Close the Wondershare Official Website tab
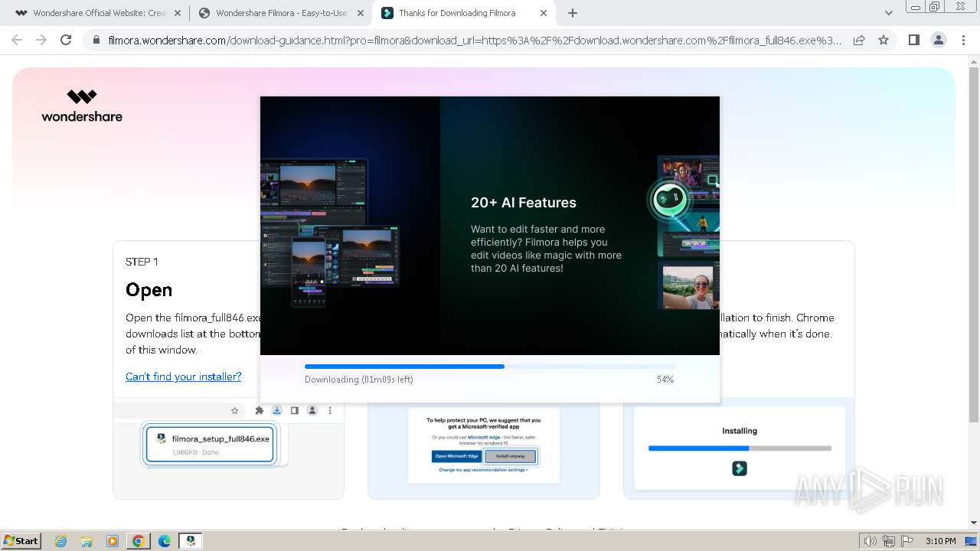Viewport: 980px width, 551px height. pos(178,13)
